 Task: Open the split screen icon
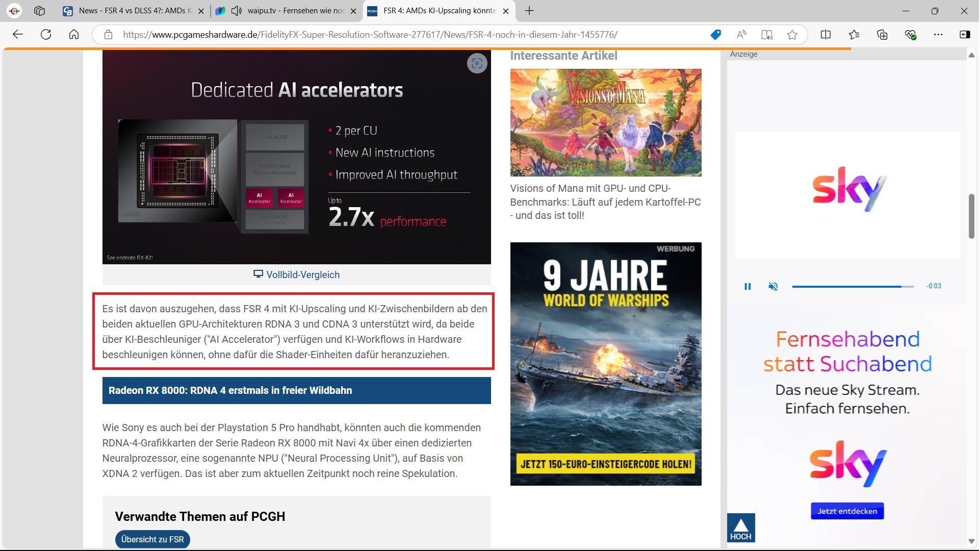click(x=826, y=35)
